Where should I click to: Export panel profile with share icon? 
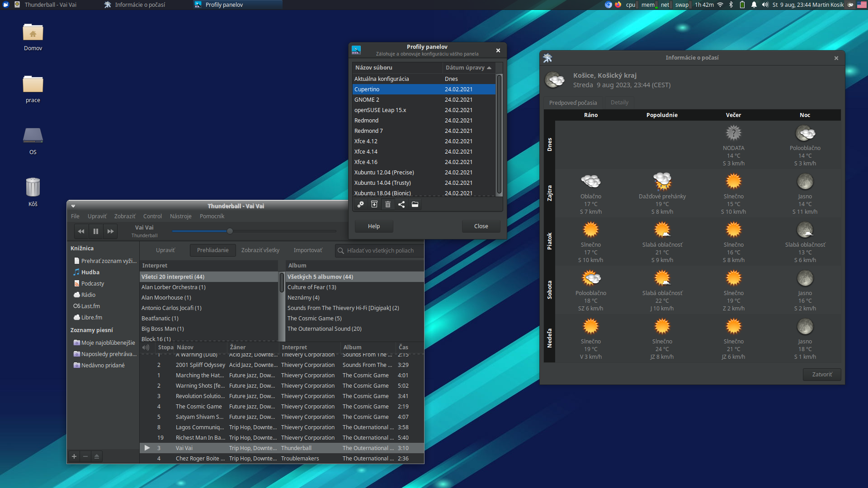401,205
